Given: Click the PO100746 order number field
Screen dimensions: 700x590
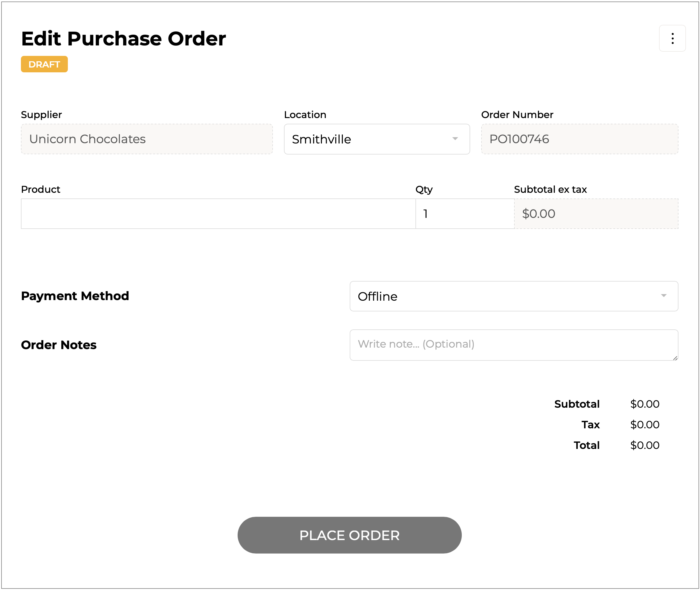Looking at the screenshot, I should tap(579, 139).
